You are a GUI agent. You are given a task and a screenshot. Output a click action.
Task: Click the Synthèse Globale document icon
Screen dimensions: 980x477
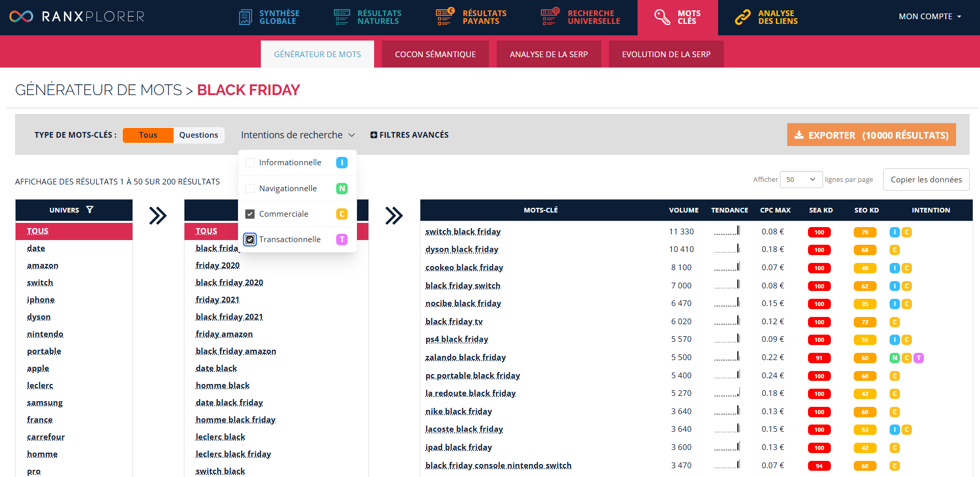tap(245, 17)
